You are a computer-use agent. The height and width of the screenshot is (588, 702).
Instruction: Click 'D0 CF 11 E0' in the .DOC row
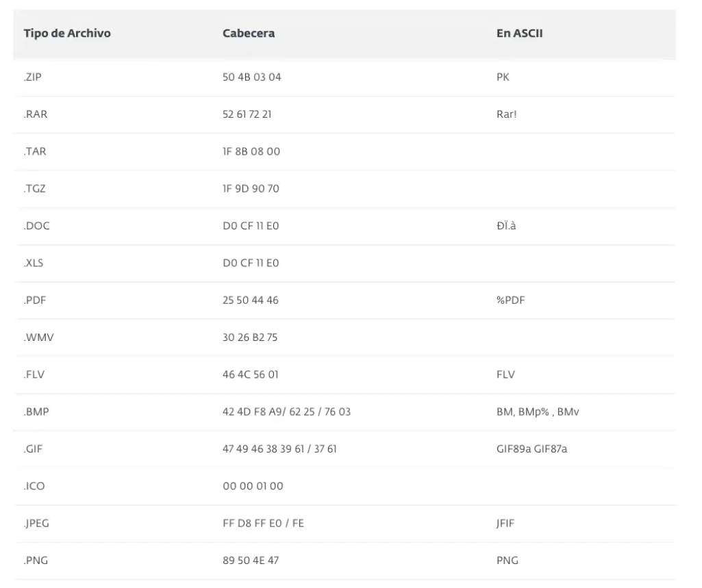pos(251,225)
